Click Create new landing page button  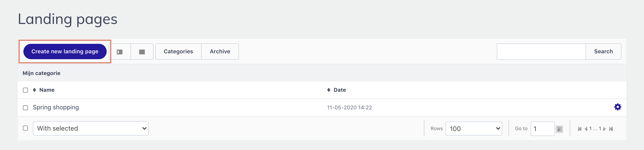65,52
